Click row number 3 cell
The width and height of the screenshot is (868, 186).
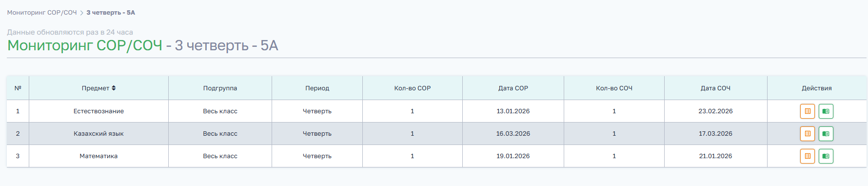18,156
